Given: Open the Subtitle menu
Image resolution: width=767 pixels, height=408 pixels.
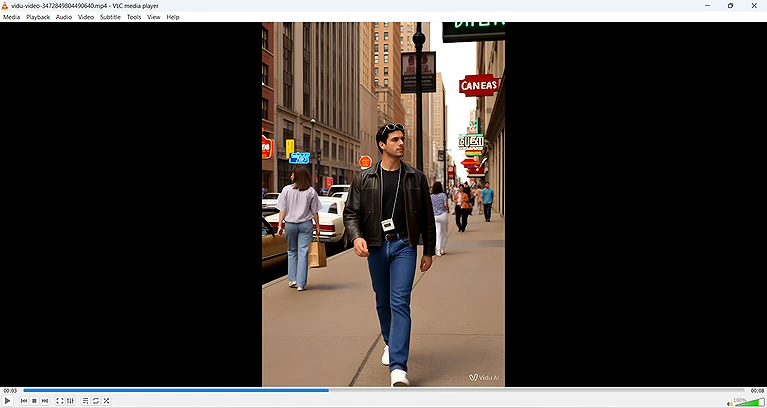Looking at the screenshot, I should pyautogui.click(x=110, y=17).
